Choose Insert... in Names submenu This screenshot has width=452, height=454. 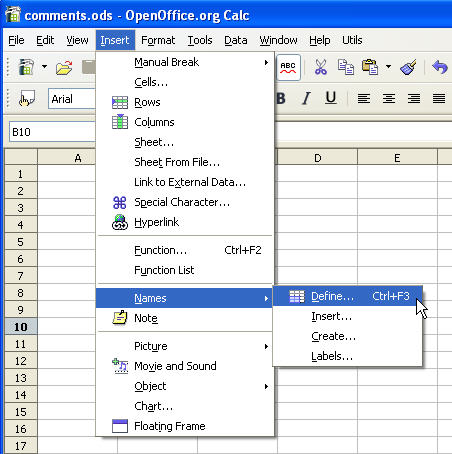[x=347, y=316]
